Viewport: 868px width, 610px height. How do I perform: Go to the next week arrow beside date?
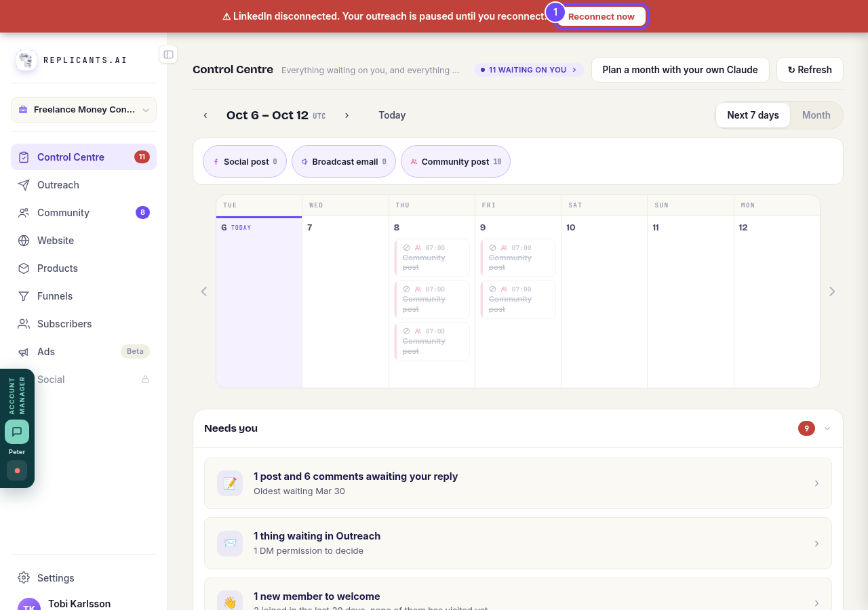click(x=347, y=115)
